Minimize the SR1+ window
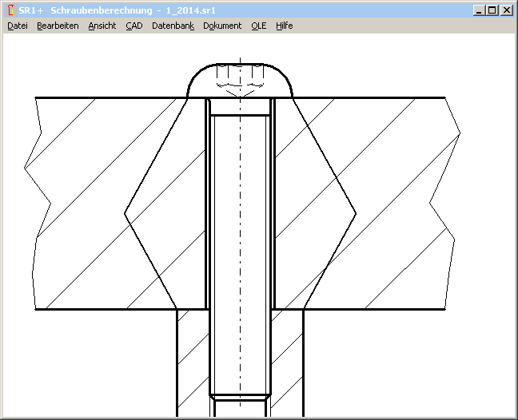This screenshot has height=420, width=518. (x=478, y=10)
